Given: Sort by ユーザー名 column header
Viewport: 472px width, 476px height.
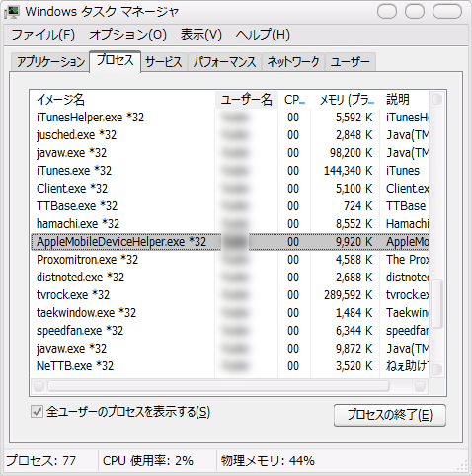Looking at the screenshot, I should (247, 100).
